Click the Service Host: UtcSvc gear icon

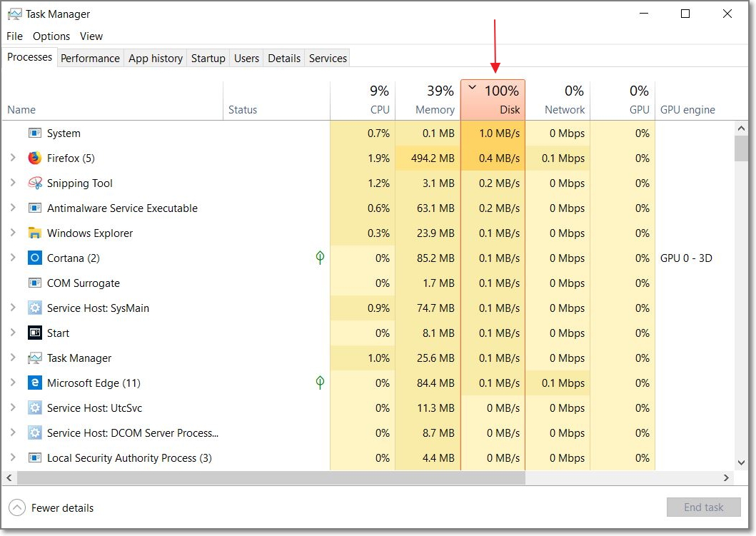point(35,408)
